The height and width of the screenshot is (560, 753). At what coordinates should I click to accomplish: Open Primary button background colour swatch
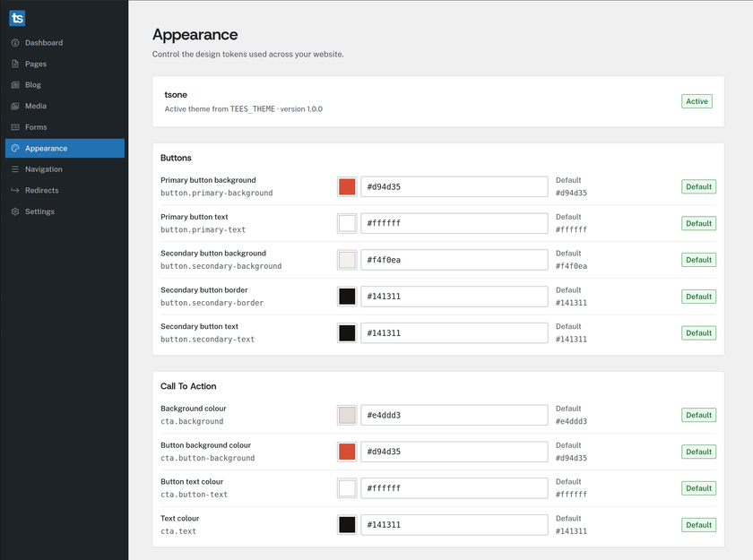347,186
